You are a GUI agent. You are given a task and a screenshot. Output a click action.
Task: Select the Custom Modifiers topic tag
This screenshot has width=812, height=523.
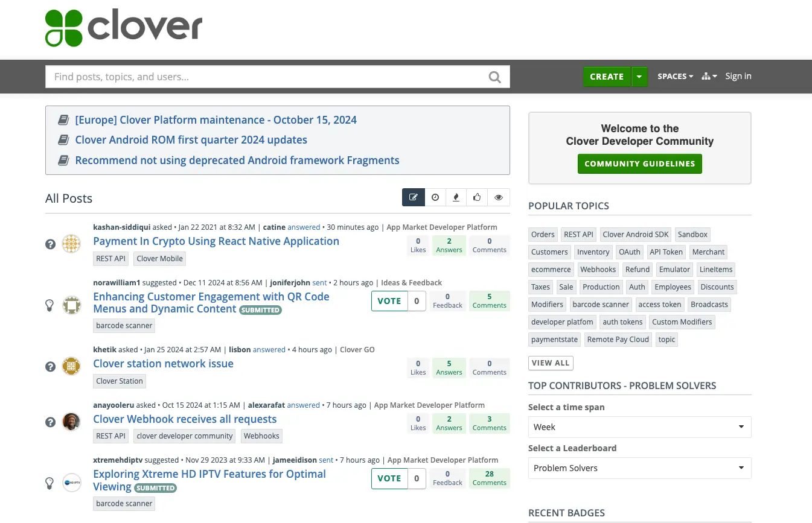[x=682, y=322]
